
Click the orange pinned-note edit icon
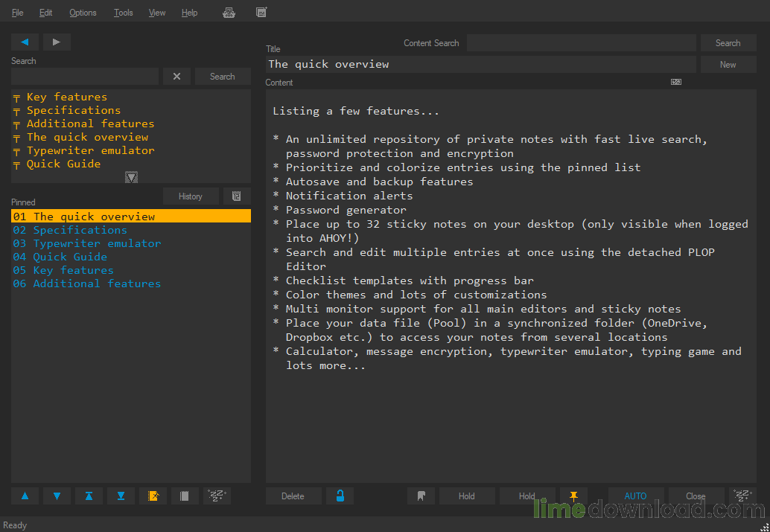(153, 496)
